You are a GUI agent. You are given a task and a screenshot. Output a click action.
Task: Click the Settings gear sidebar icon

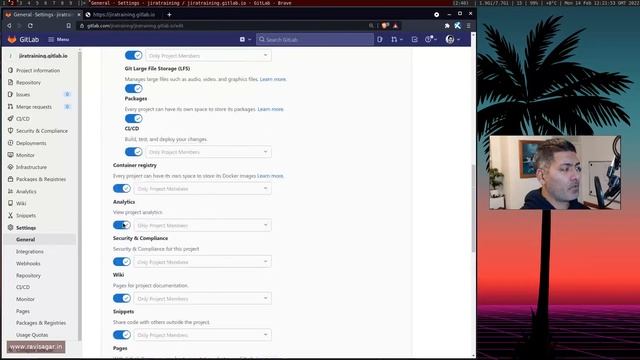(11, 227)
